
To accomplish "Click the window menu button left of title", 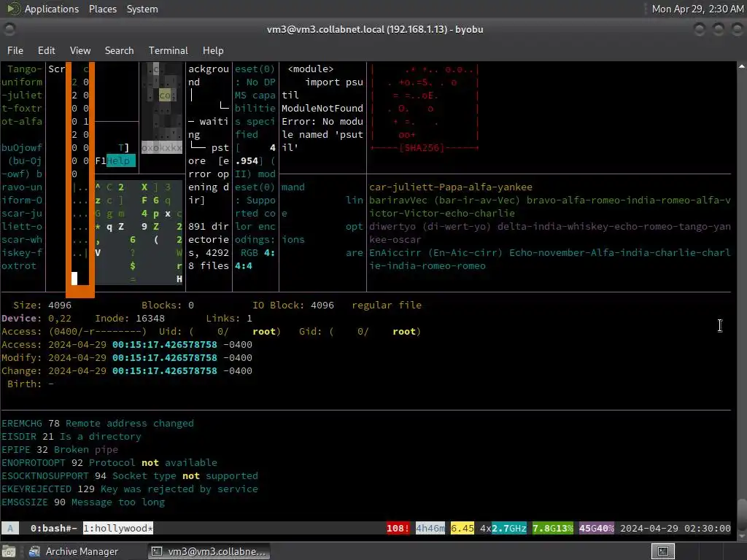I will (9, 29).
